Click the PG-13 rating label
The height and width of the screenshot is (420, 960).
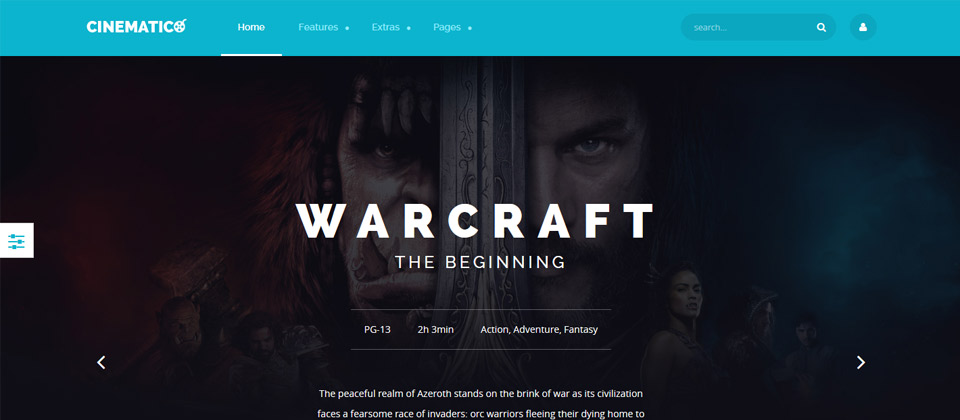point(377,329)
